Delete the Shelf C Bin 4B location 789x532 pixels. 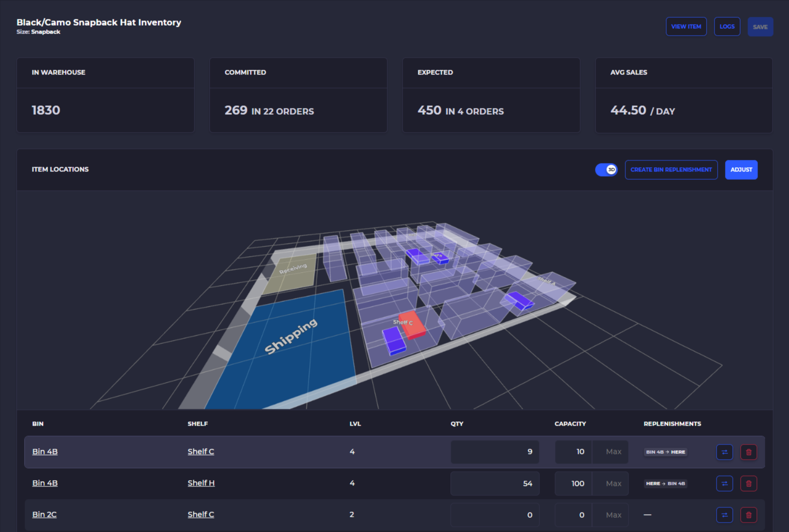748,452
